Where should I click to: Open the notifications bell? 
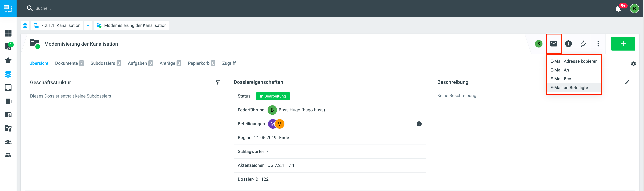(x=618, y=8)
